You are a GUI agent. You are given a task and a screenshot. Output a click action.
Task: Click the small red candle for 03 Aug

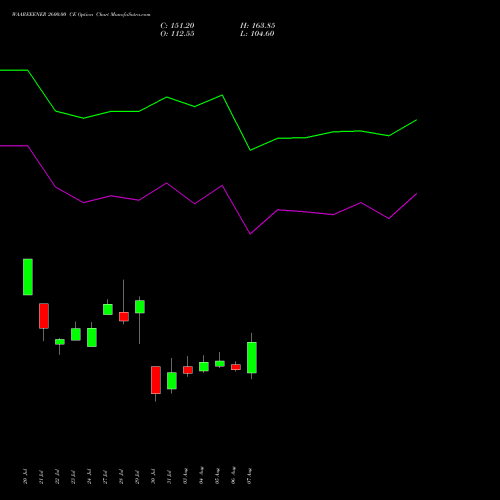188,370
